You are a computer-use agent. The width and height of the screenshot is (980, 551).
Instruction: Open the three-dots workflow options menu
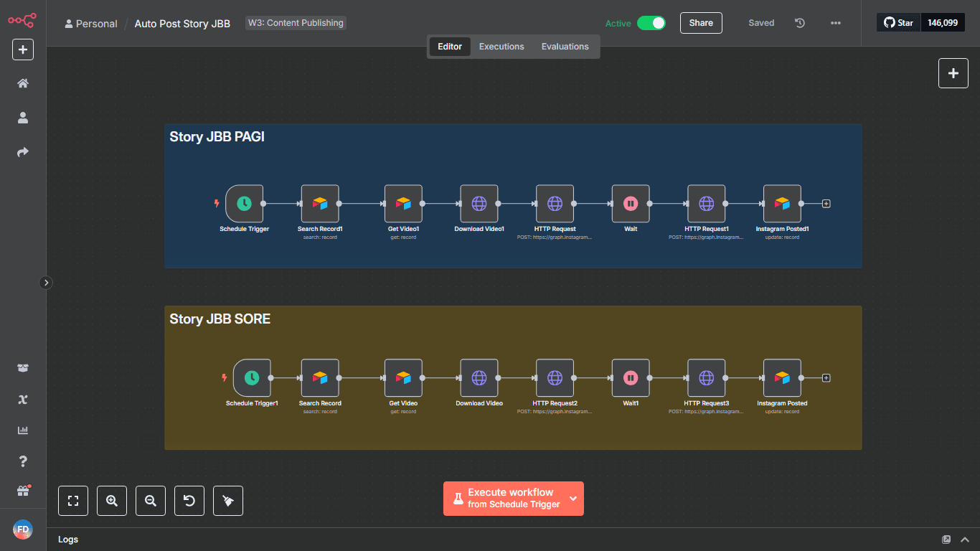pos(836,23)
